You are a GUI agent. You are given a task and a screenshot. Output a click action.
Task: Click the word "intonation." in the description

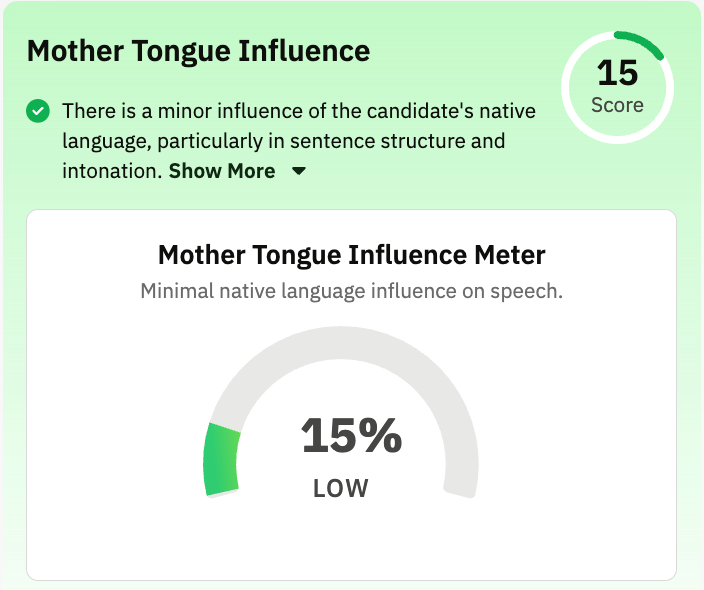112,171
